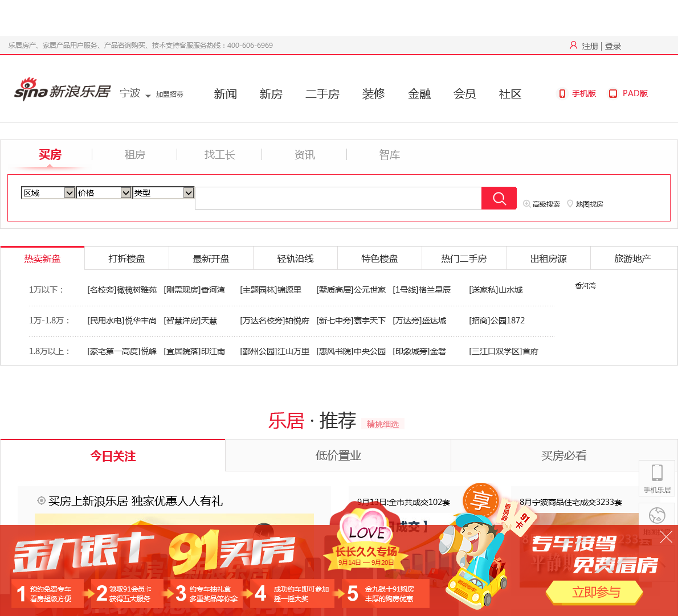The image size is (678, 616).
Task: Open the 8月宁波商品住宅成交3233套 headline
Action: click(x=571, y=502)
